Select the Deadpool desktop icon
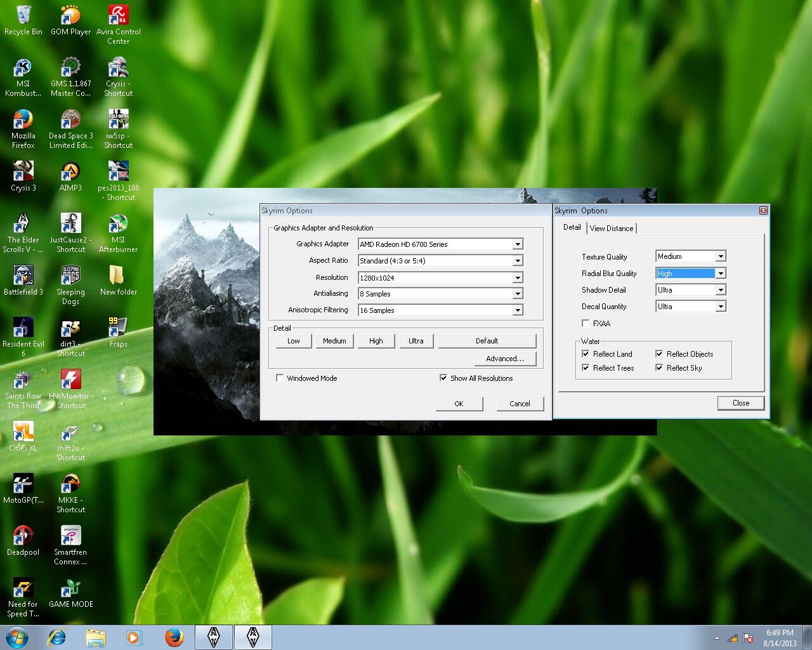Screen dimensions: 812x650 point(23,541)
